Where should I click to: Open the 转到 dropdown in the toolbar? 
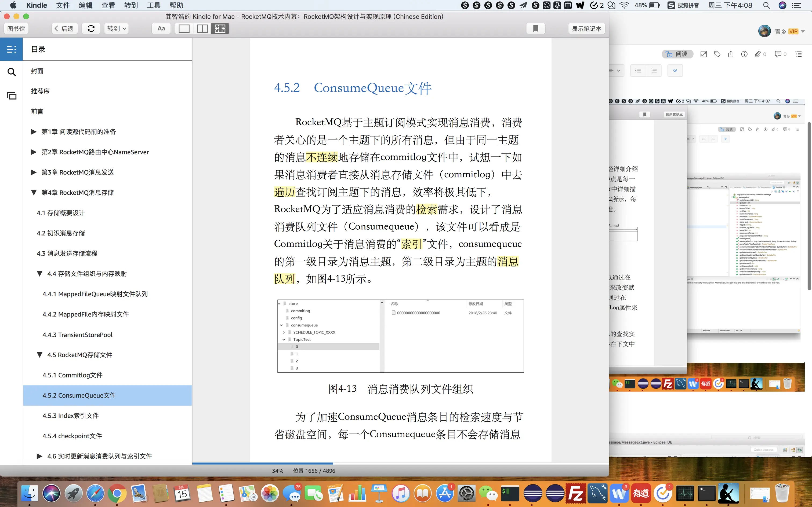pyautogui.click(x=116, y=28)
